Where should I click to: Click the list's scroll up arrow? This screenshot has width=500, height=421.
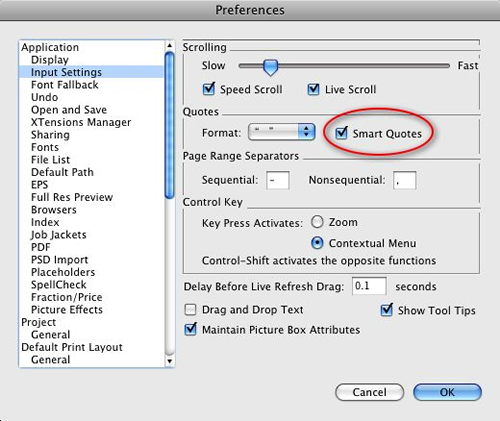[x=170, y=45]
